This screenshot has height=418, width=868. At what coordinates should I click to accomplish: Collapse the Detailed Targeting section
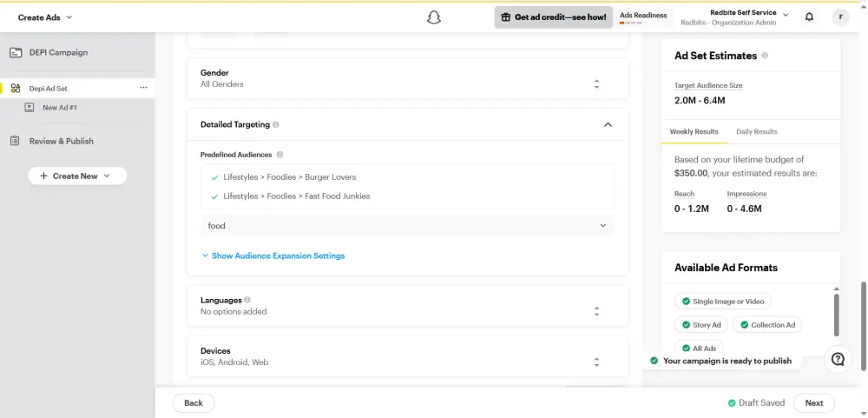click(x=608, y=125)
